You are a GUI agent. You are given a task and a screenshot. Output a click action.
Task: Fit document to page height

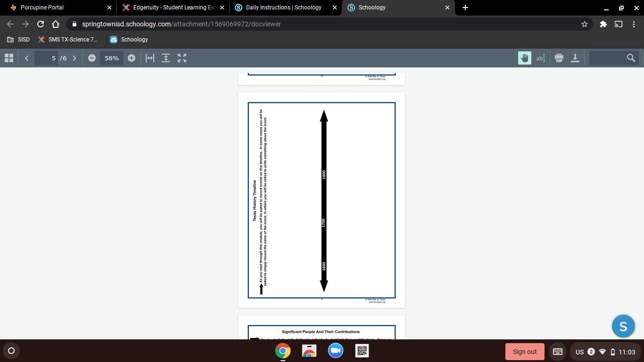[x=166, y=58]
